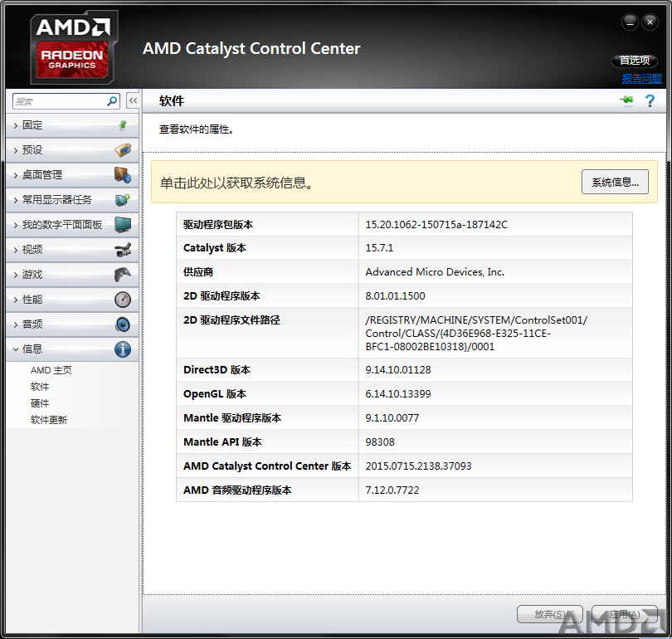The width and height of the screenshot is (672, 639).
Task: Click audio driver version 7.12.0.7722
Action: click(392, 490)
